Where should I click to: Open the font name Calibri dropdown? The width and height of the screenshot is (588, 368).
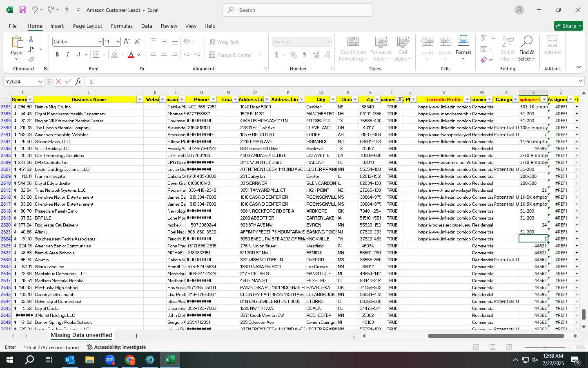(x=99, y=42)
